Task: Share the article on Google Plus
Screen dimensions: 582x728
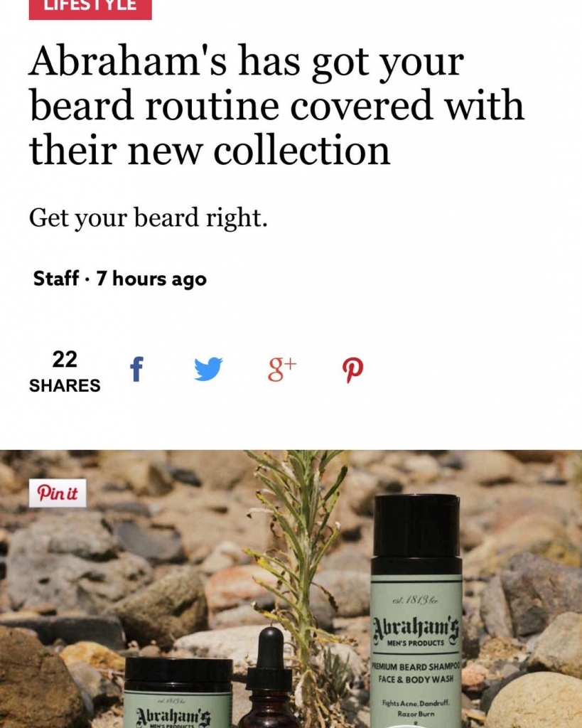Action: click(x=281, y=369)
